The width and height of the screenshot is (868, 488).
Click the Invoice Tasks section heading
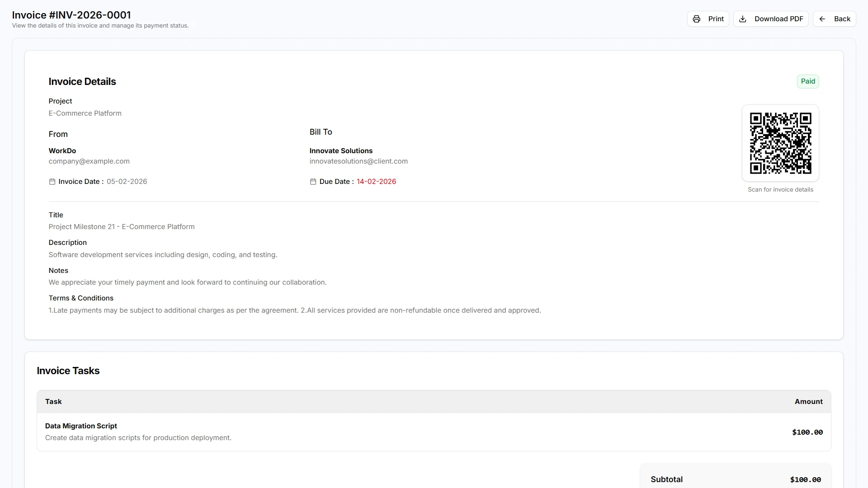68,371
